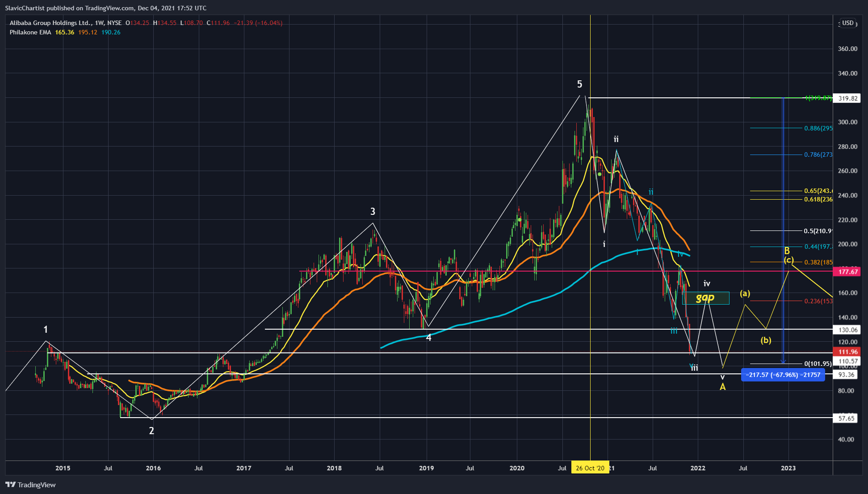The width and height of the screenshot is (868, 494).
Task: Select the yellow (a) wave label
Action: pos(745,293)
